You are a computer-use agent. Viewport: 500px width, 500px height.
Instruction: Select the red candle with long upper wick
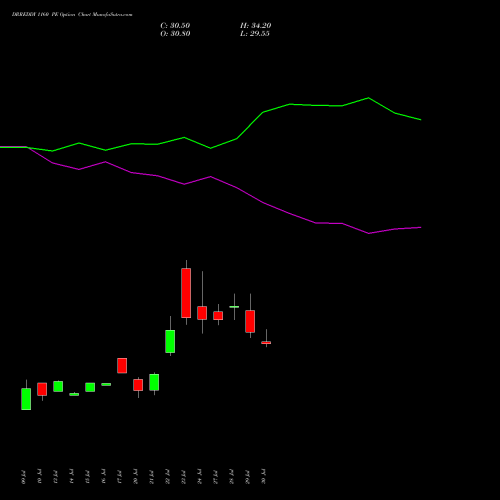(202, 313)
